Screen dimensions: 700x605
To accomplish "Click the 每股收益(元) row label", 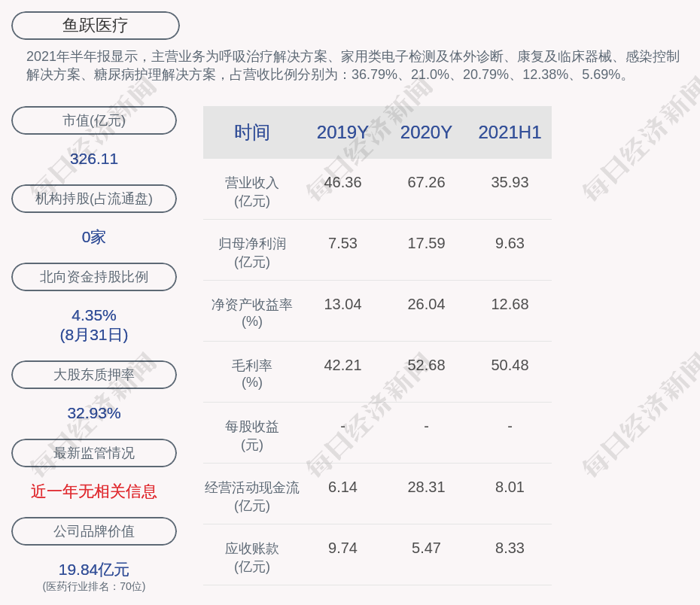I will tap(252, 436).
